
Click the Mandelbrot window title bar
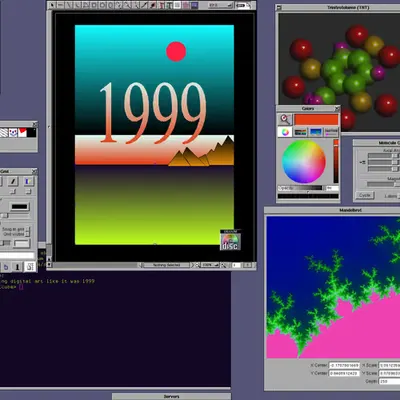click(332, 210)
